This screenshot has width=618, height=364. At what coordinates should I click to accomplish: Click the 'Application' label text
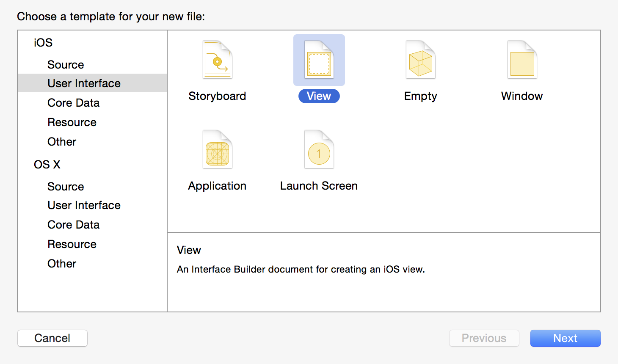[x=217, y=186]
